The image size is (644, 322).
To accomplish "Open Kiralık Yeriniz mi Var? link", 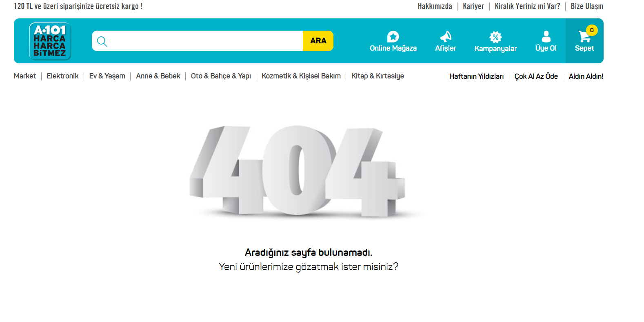I will (527, 6).
